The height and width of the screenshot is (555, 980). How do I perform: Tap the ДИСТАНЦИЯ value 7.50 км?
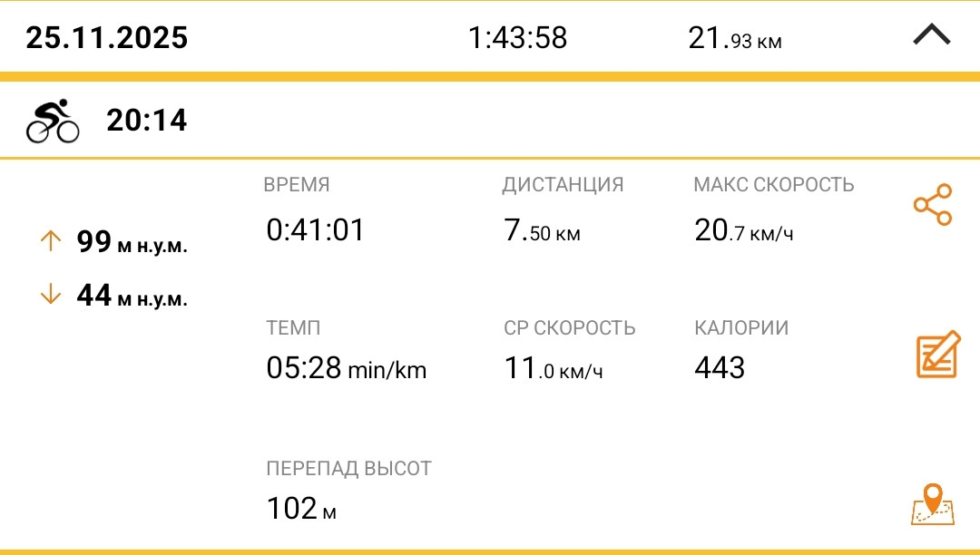point(543,230)
